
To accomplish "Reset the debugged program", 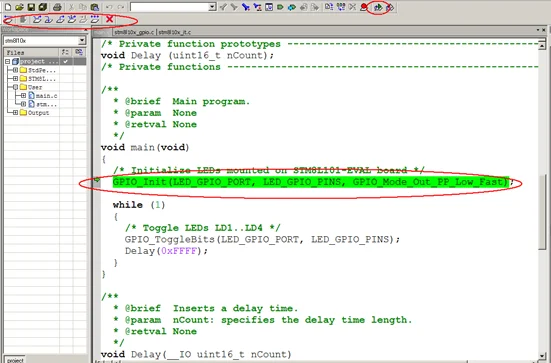I will (x=8, y=19).
